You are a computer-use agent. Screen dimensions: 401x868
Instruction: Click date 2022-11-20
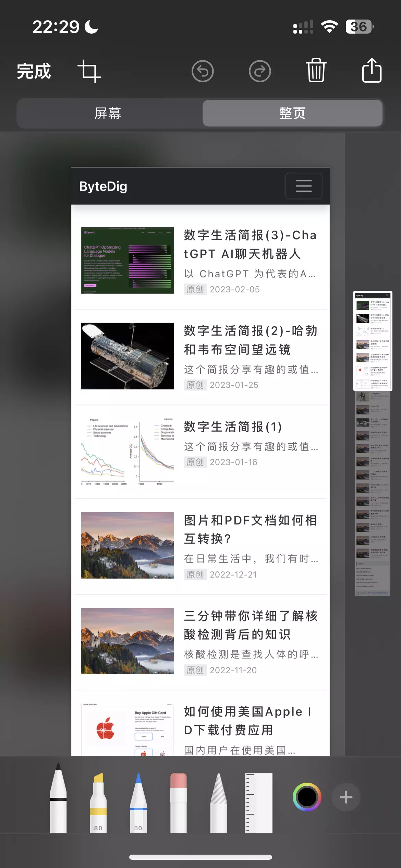[233, 670]
